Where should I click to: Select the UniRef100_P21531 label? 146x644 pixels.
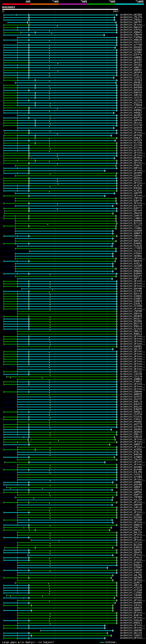click(131, 417)
